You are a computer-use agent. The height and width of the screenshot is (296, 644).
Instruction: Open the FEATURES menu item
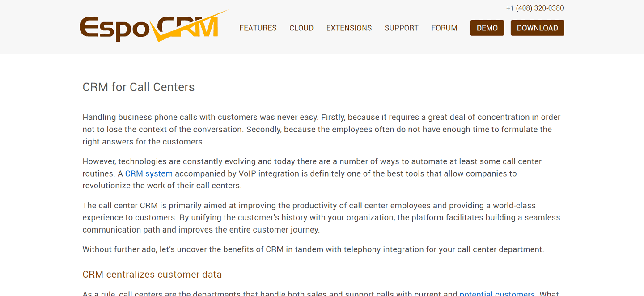(258, 28)
